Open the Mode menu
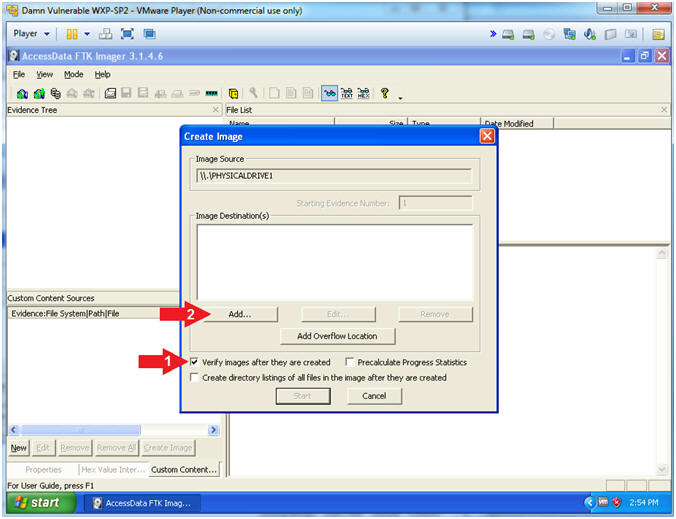Screen dimensions: 676x519 (x=73, y=75)
